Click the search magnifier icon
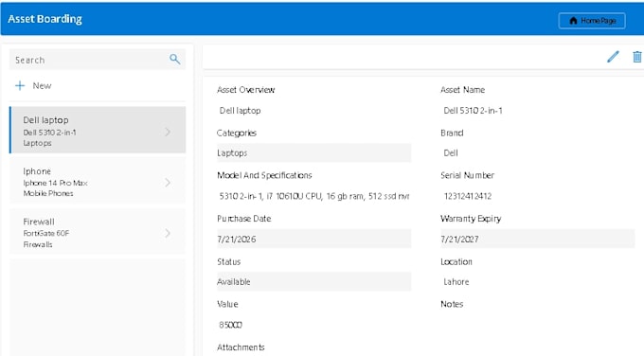This screenshot has width=644, height=356. [x=175, y=59]
